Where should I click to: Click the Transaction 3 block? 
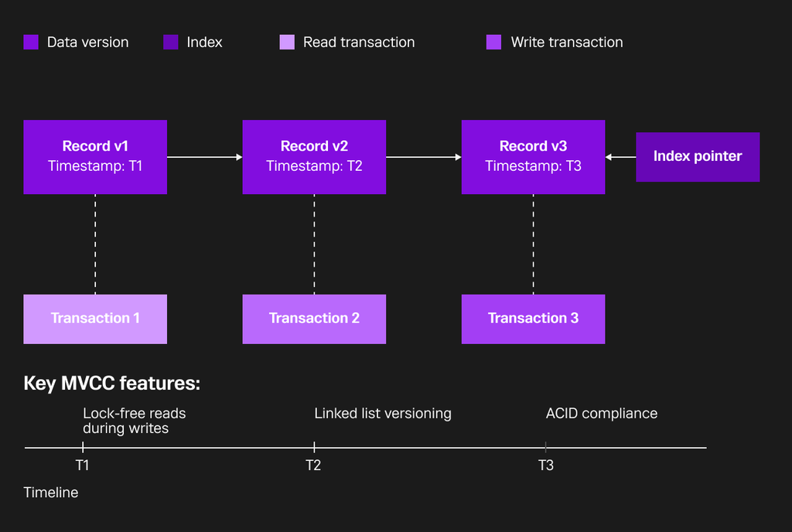point(534,319)
